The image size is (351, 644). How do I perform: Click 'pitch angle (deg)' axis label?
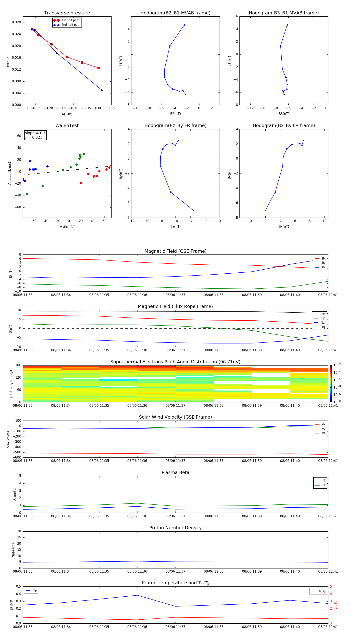tap(11, 384)
